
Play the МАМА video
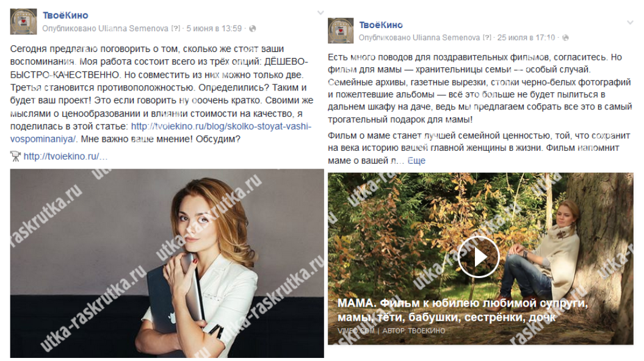(x=479, y=257)
